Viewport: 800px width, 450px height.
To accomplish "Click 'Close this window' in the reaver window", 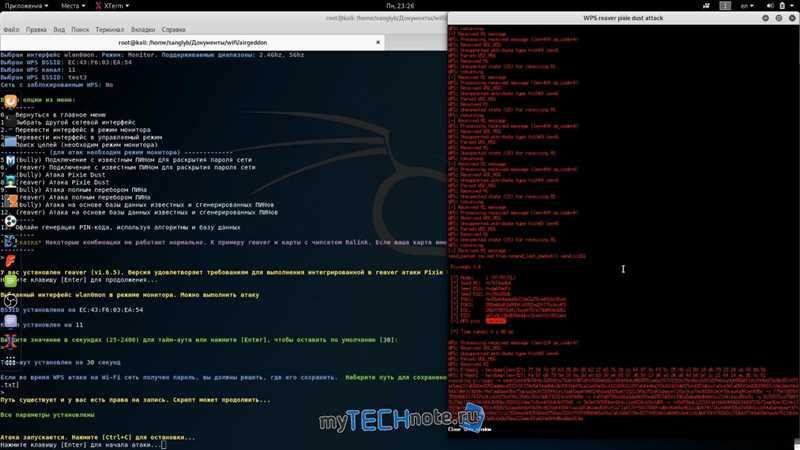I will pos(469,430).
